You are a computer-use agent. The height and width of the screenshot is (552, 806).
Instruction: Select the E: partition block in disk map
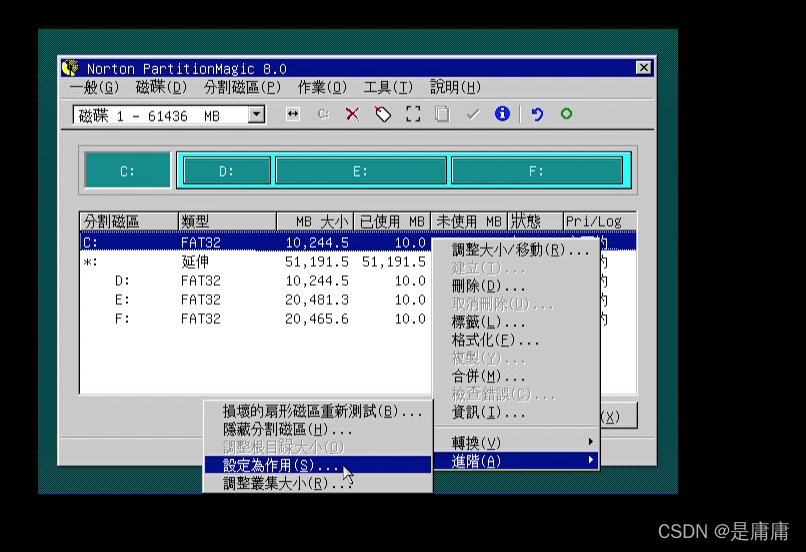(x=360, y=171)
